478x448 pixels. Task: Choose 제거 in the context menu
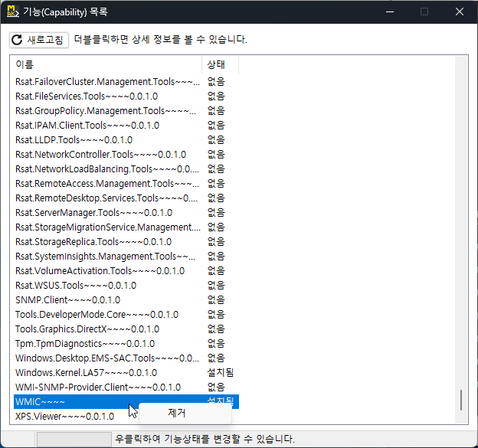click(x=185, y=414)
